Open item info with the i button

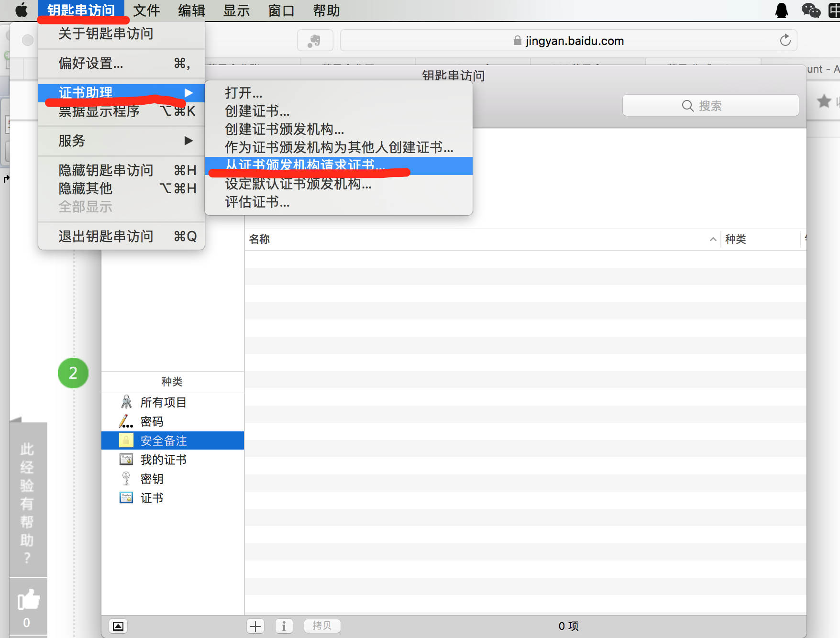click(x=284, y=626)
